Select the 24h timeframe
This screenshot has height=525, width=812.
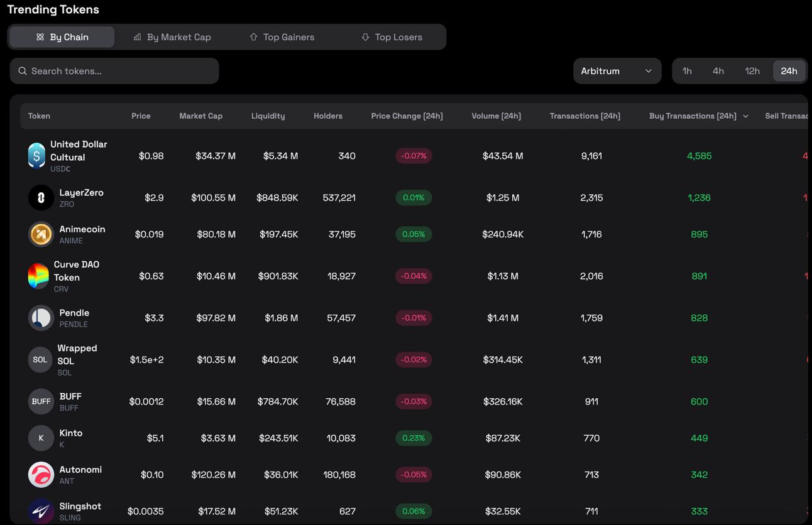click(789, 71)
